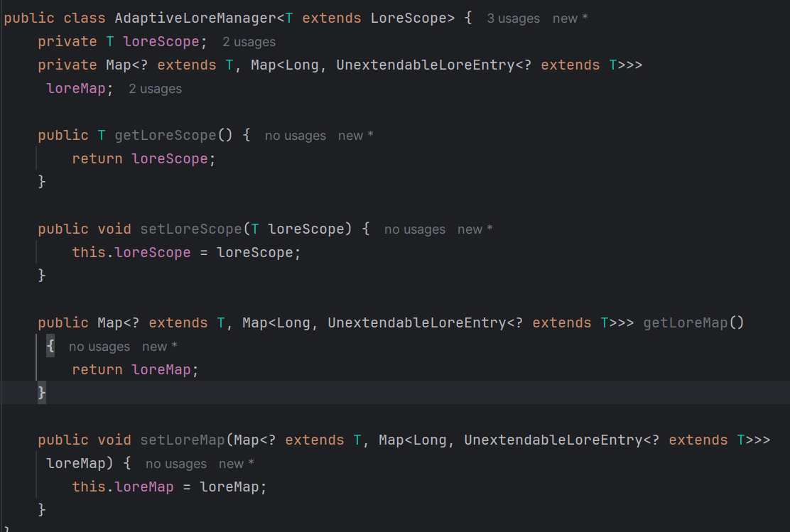Click 'new *' author hint under getLoreMap()
790x532 pixels.
pos(159,347)
